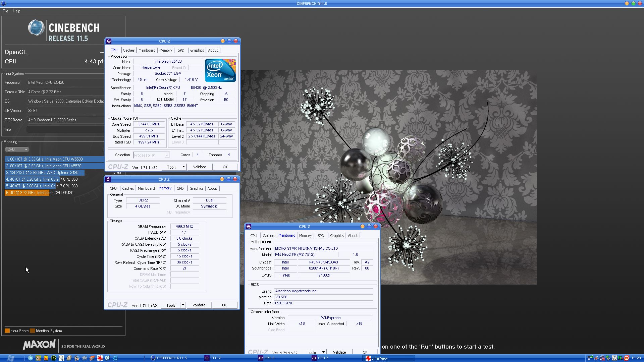This screenshot has height=362, width=644.
Task: Click Tools button in Memory CPU-Z window
Action: [171, 305]
